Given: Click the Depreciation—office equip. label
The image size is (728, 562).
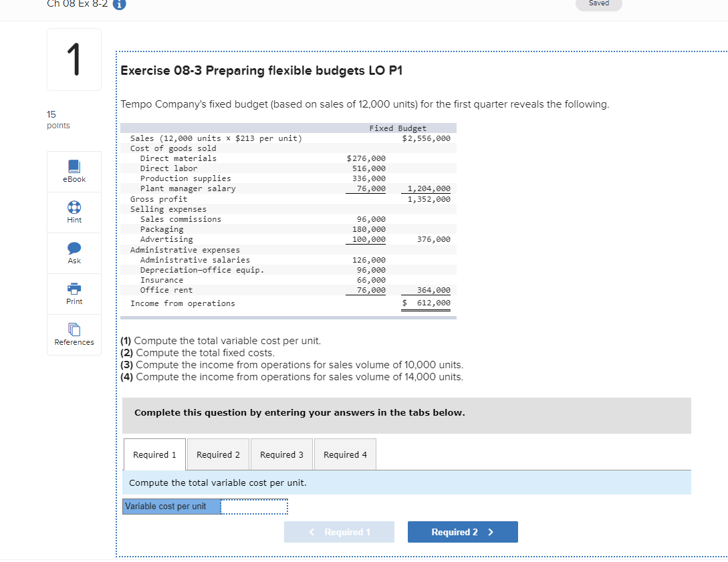Looking at the screenshot, I should [202, 270].
